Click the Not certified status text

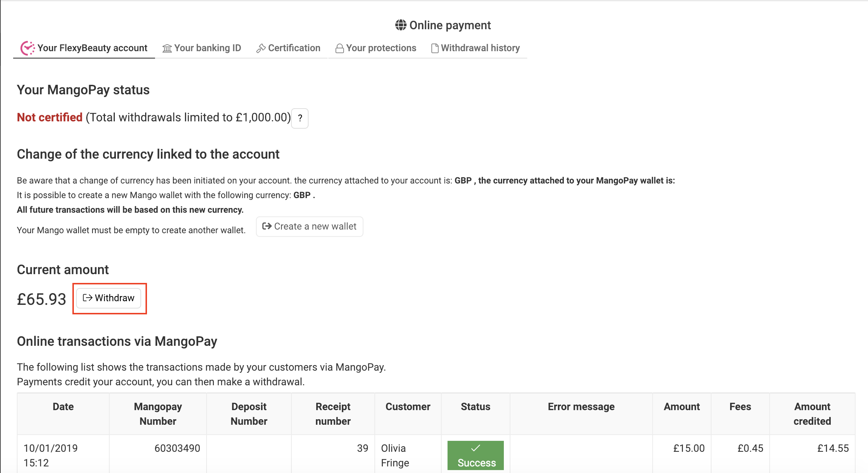coord(50,117)
